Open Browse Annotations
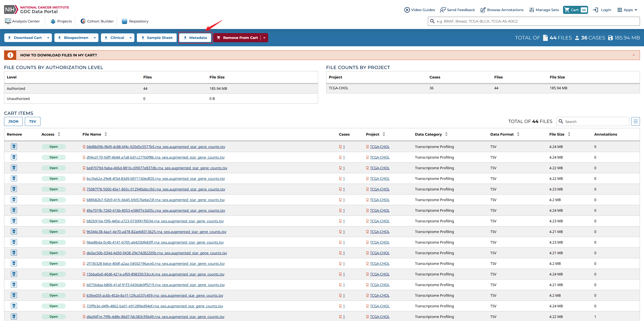Screen dimensions: 644x321 [x=502, y=10]
